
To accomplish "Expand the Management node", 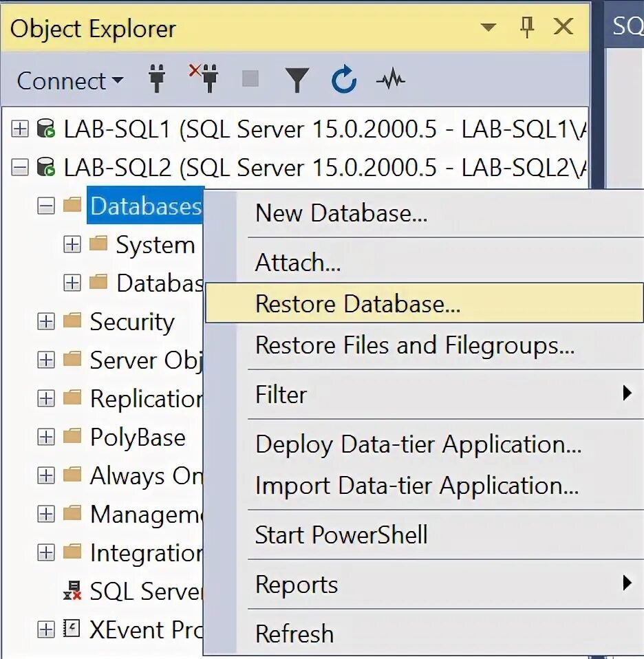I will (46, 514).
